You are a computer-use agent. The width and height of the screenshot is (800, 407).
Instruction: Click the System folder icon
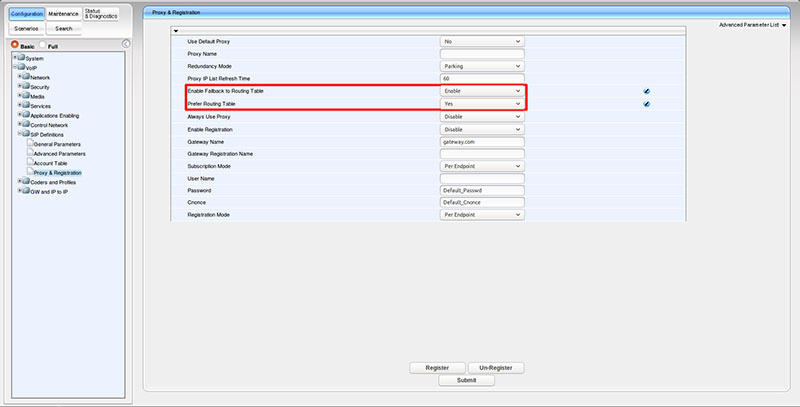tap(21, 57)
